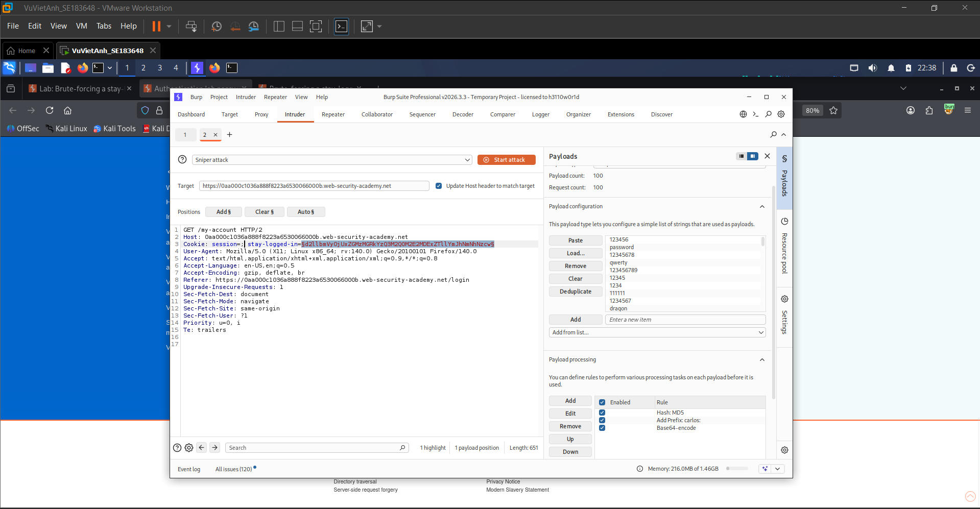Go to Firefox home page icon

tap(67, 110)
